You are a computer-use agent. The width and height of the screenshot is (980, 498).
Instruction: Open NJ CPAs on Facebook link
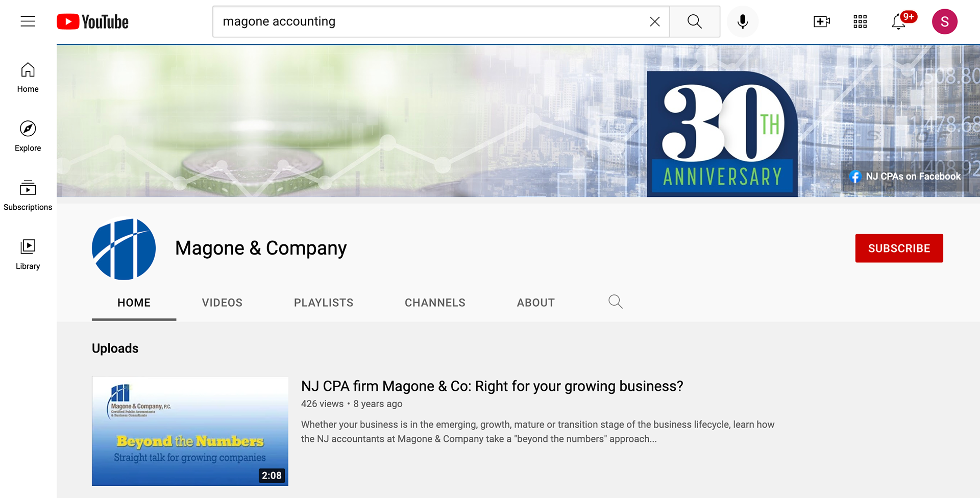[x=905, y=177]
